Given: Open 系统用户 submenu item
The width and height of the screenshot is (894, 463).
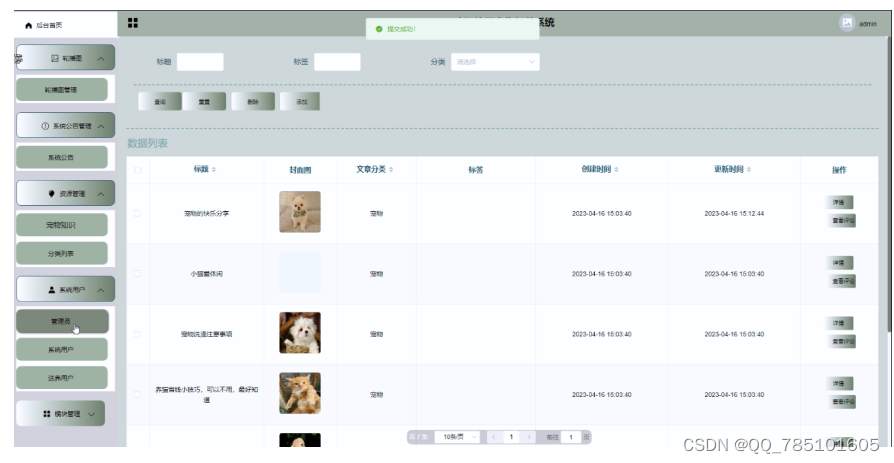Looking at the screenshot, I should (x=62, y=350).
